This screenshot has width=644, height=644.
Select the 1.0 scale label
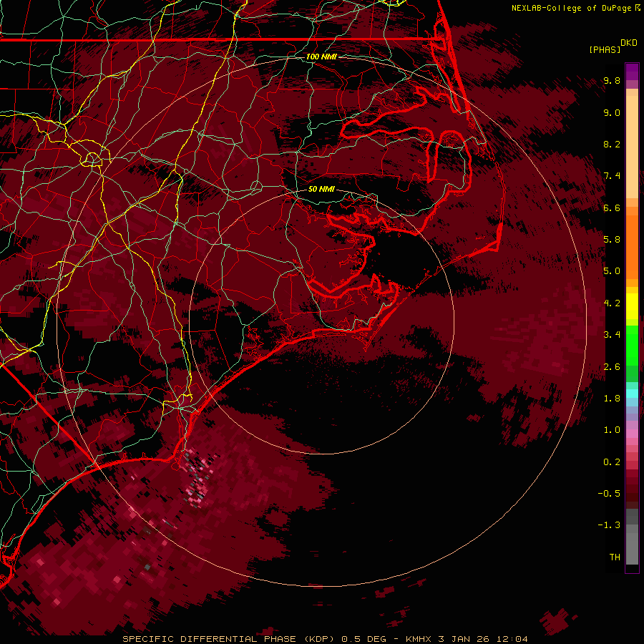612,430
